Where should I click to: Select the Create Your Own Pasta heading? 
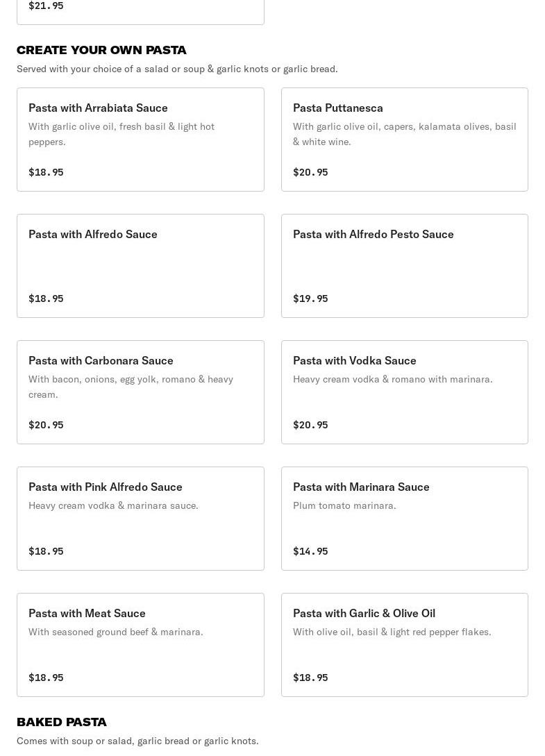tap(101, 50)
